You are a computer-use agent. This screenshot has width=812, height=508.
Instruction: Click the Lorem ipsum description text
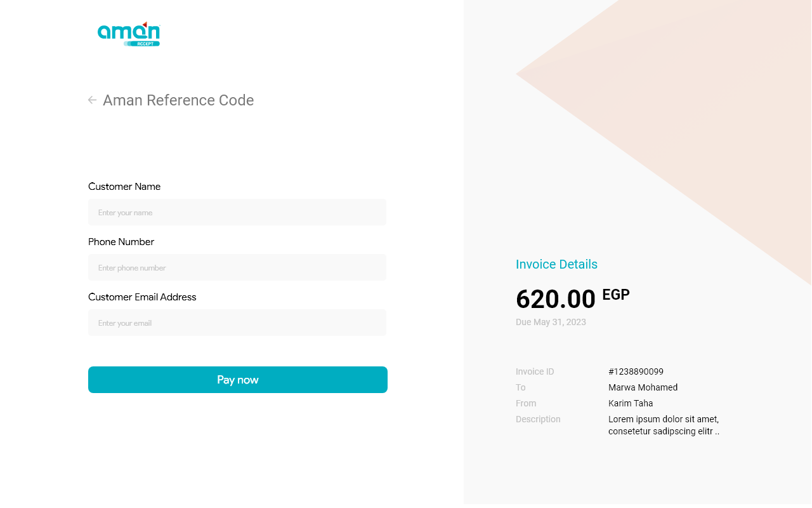tap(663, 425)
